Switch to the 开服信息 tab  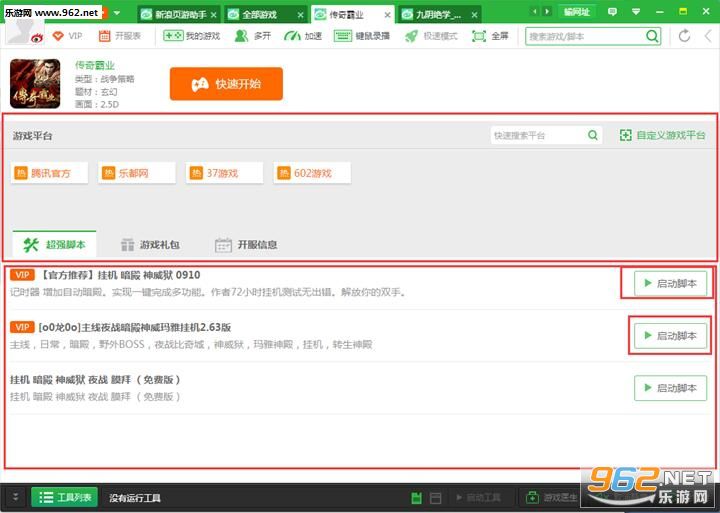(x=247, y=245)
